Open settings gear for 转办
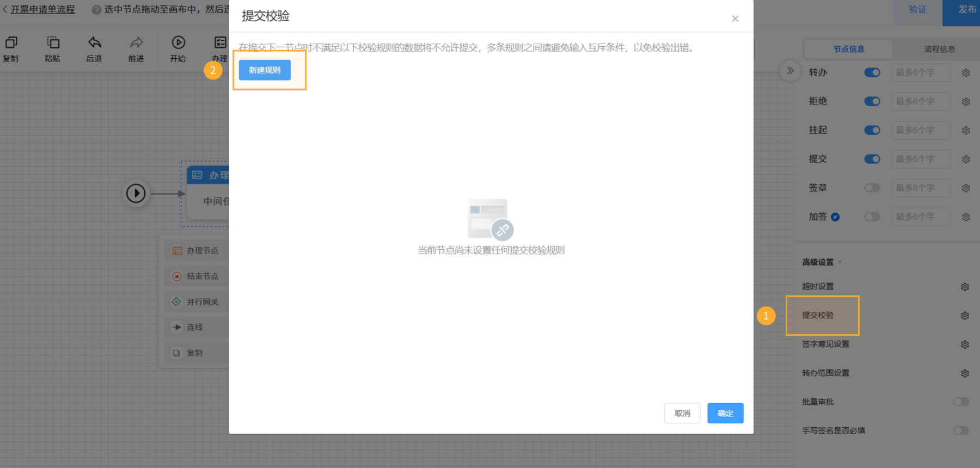Screen dimensions: 980x468 pyautogui.click(x=966, y=73)
